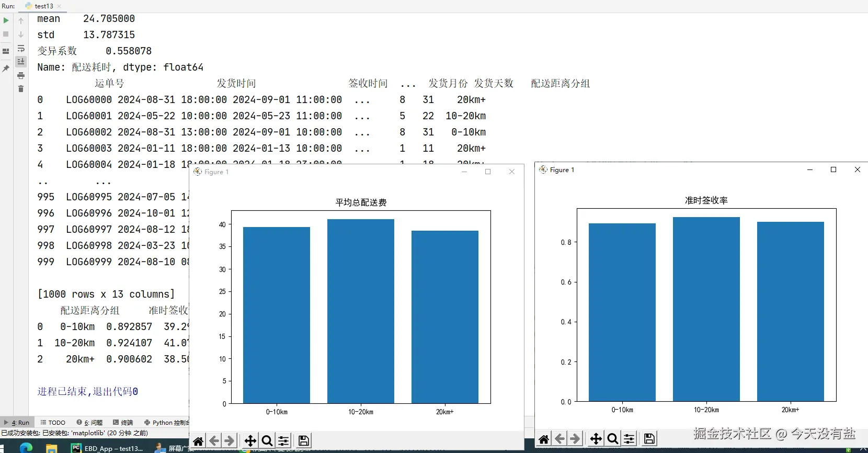Clear console with the trash icon

21,89
